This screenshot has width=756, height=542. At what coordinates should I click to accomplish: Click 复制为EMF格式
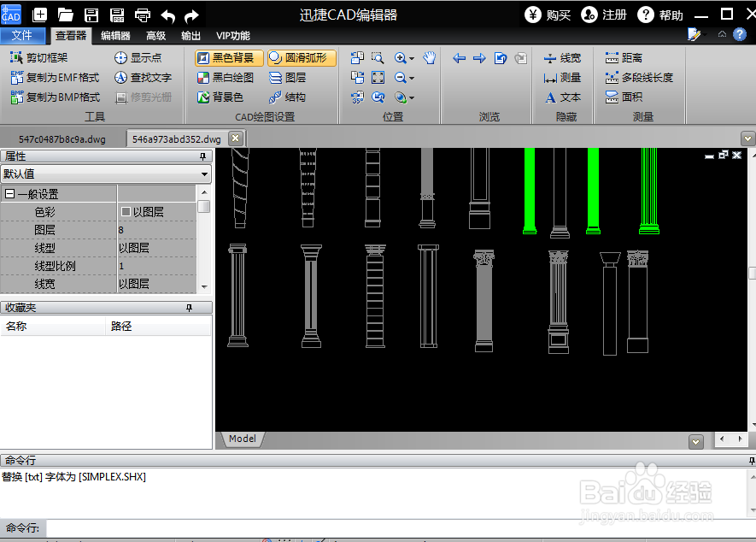(x=55, y=78)
